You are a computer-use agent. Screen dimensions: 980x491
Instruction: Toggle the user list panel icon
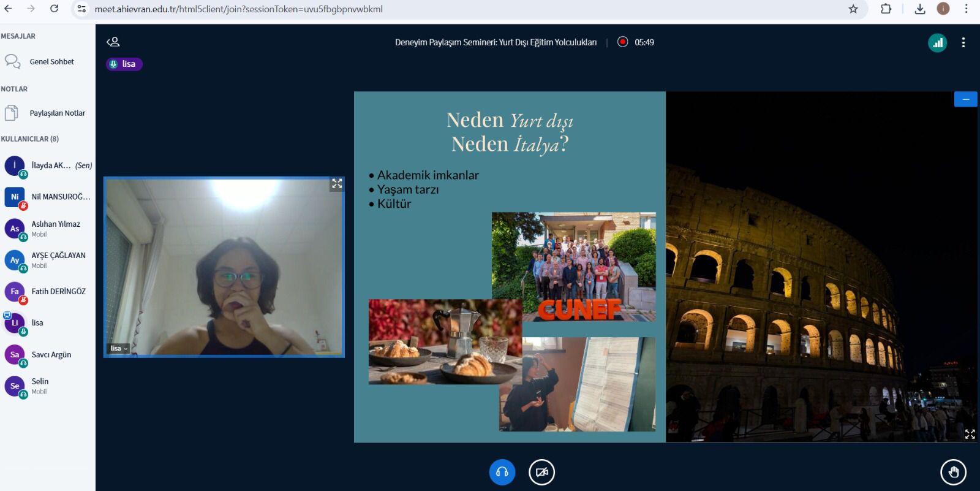tap(113, 42)
